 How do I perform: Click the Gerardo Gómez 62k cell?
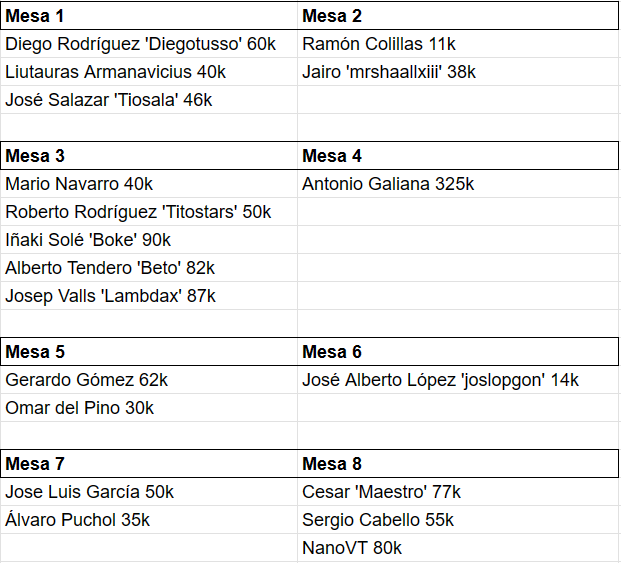[x=149, y=380]
